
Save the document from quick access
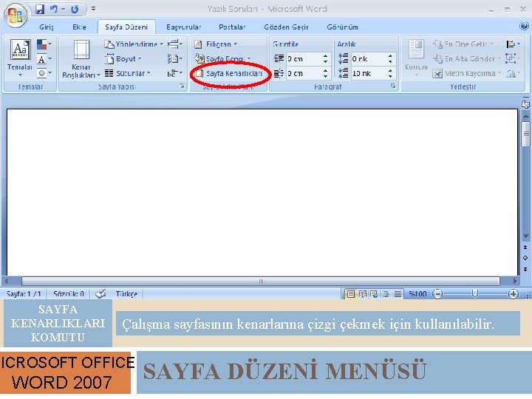pyautogui.click(x=40, y=10)
